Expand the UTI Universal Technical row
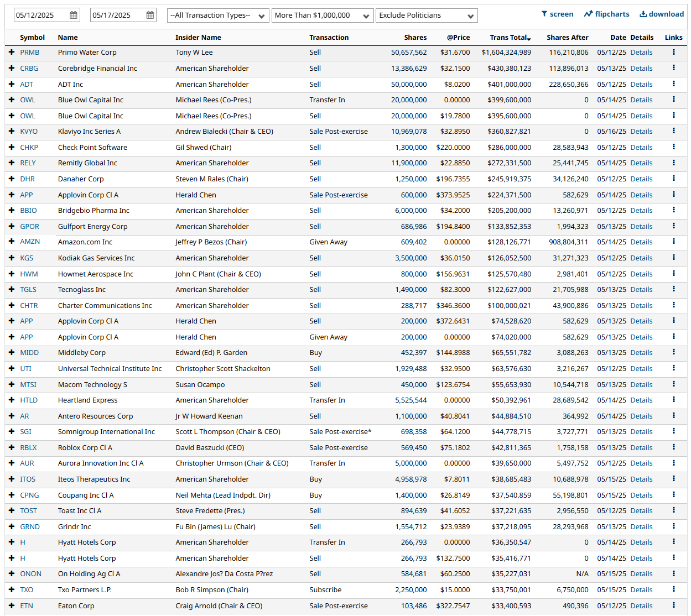 pyautogui.click(x=12, y=368)
